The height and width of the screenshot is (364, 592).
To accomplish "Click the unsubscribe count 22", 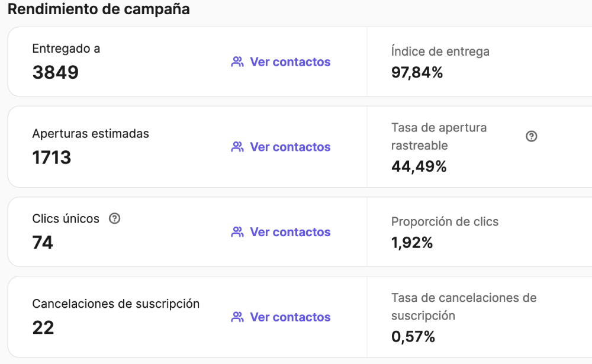I will click(x=43, y=327).
